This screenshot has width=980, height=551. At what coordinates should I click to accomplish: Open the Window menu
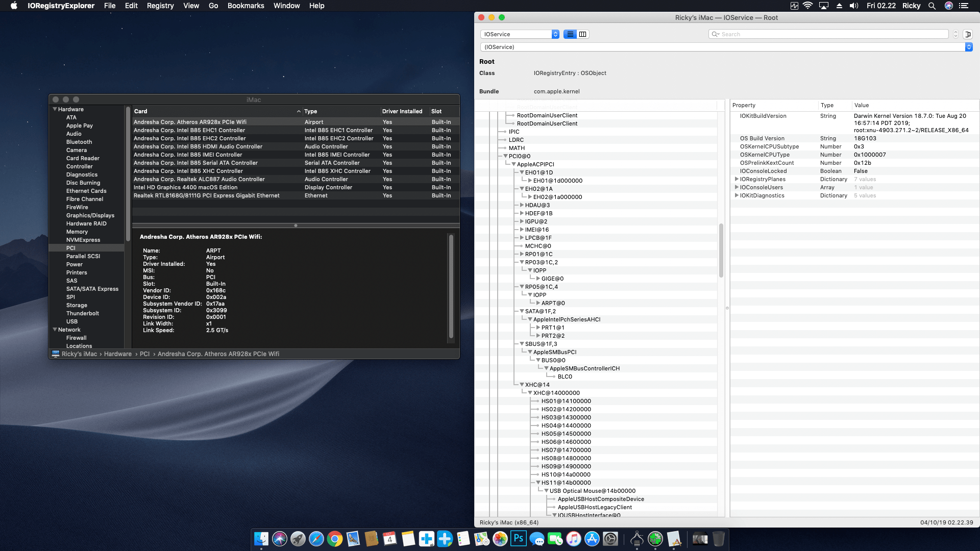coord(286,6)
